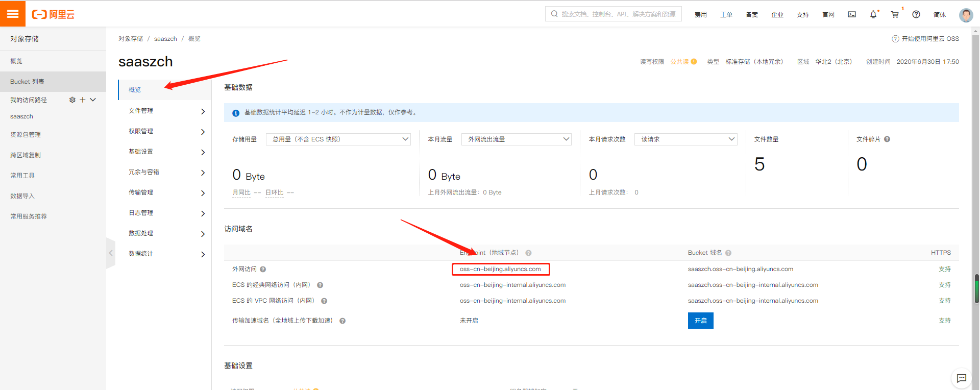Open 备案 in top navigation
The width and height of the screenshot is (980, 390).
click(x=752, y=14)
